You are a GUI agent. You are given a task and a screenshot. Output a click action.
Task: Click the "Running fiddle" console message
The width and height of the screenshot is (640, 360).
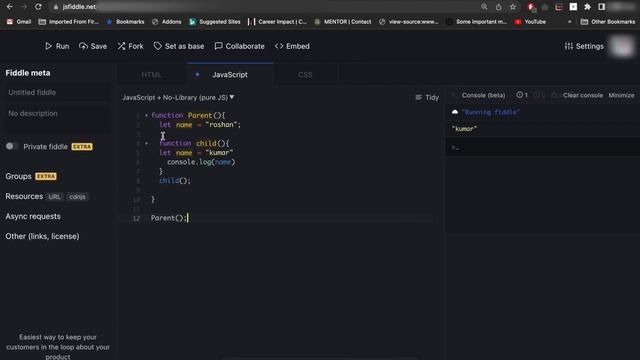pyautogui.click(x=491, y=112)
